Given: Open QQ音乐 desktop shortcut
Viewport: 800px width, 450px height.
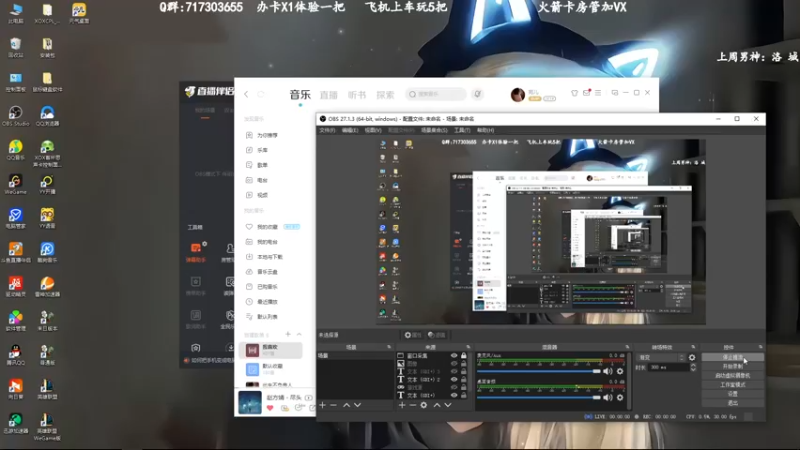Looking at the screenshot, I should (15, 150).
